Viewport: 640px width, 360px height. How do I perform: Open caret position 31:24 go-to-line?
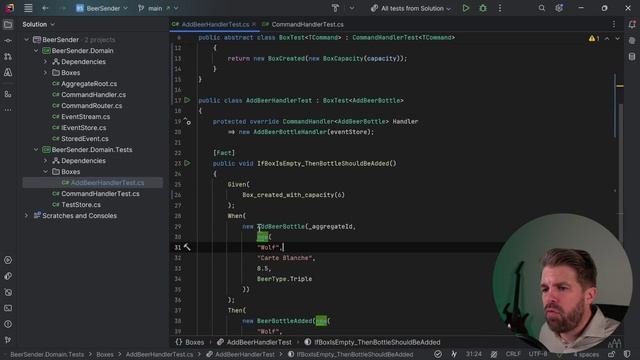point(473,354)
